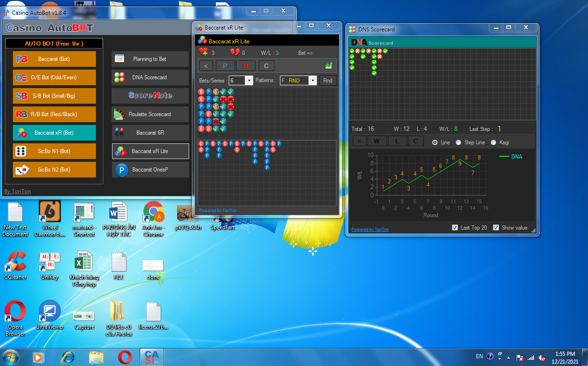
Task: Click the Powered by TonTon link in scorecard
Action: pyautogui.click(x=370, y=230)
